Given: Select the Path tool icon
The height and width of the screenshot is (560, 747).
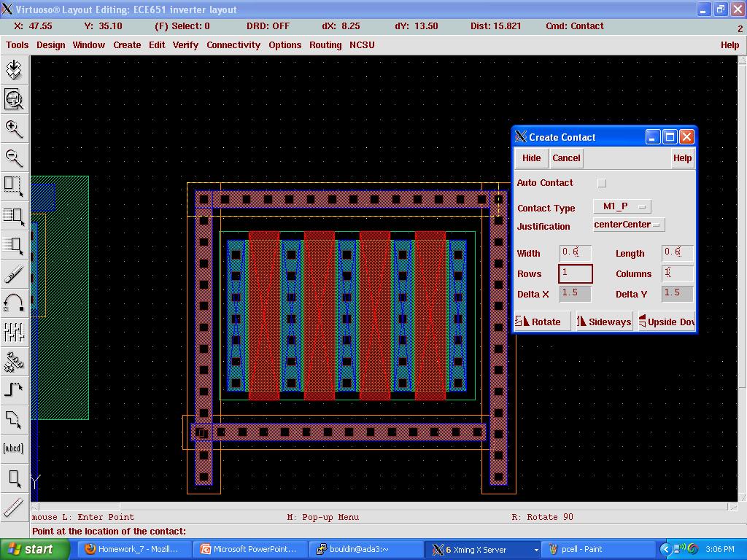Looking at the screenshot, I should pos(15,390).
